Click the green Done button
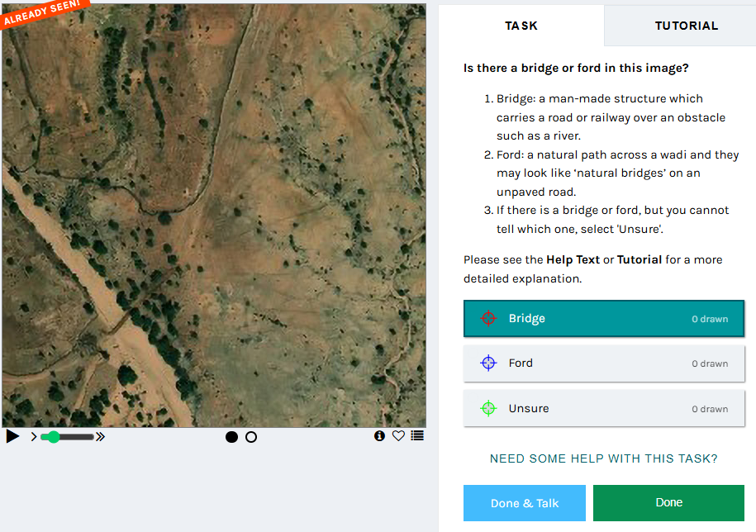 click(x=668, y=503)
